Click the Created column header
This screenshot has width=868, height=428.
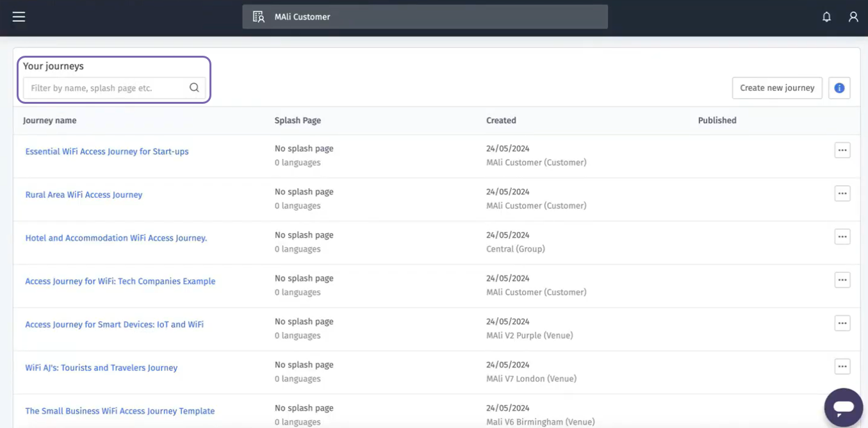pyautogui.click(x=501, y=120)
